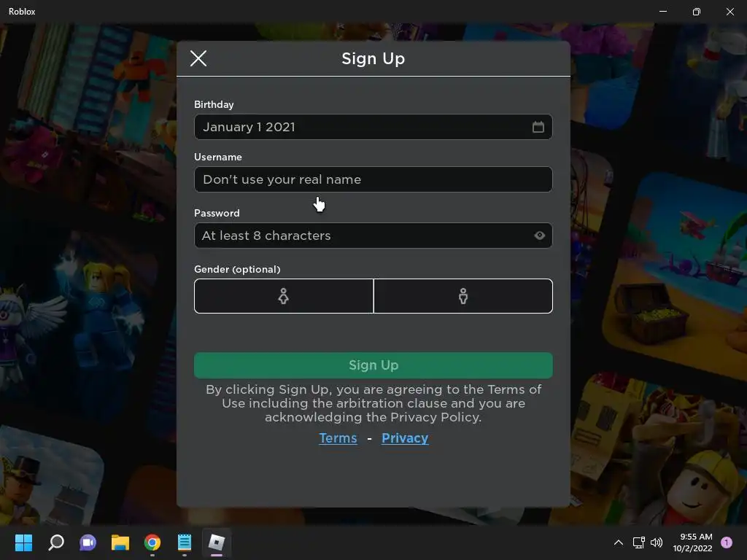Open the Terms link

(338, 438)
